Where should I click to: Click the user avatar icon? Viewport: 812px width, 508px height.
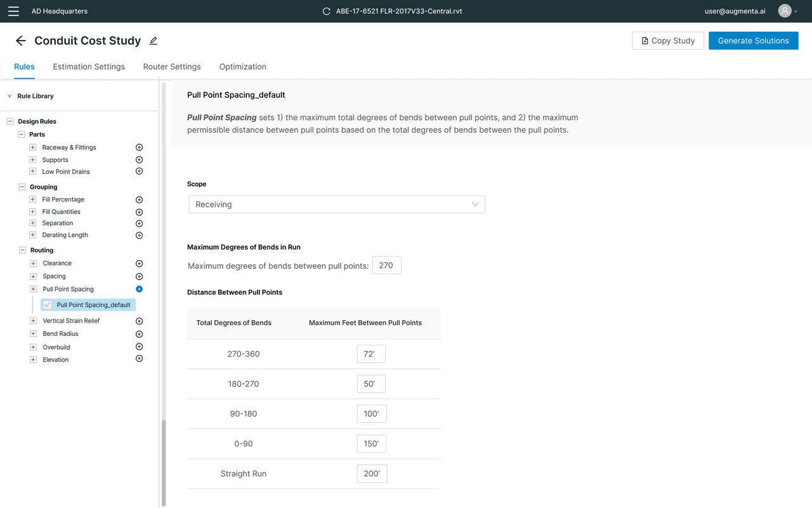[x=785, y=11]
